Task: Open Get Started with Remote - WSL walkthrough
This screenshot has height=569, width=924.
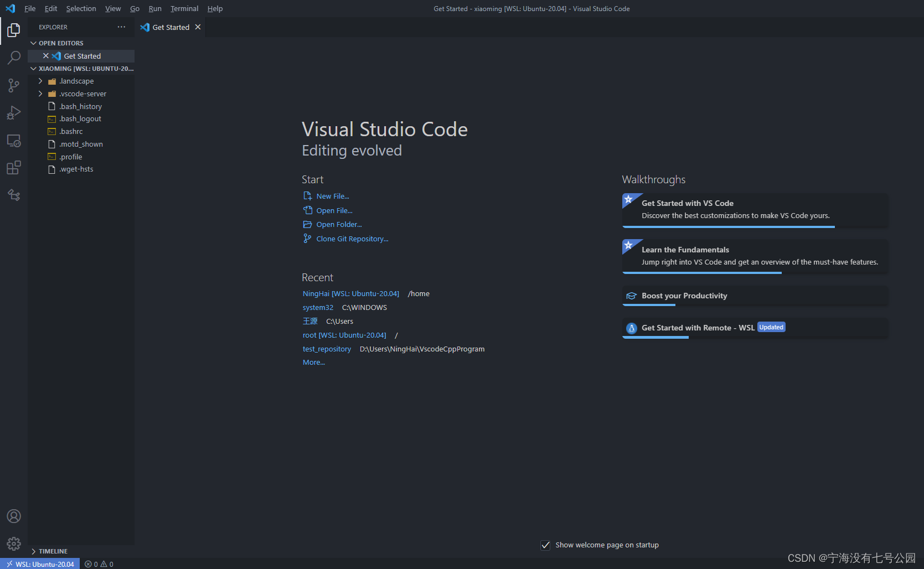Action: tap(755, 328)
